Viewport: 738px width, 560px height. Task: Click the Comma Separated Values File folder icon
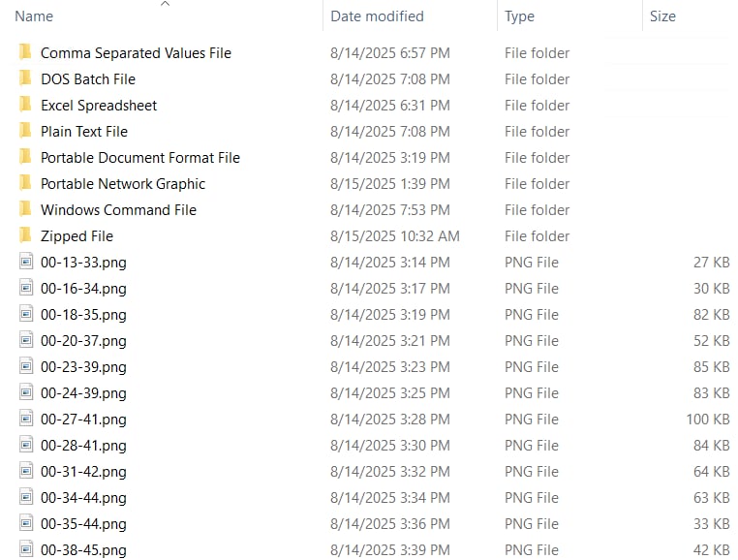(25, 52)
